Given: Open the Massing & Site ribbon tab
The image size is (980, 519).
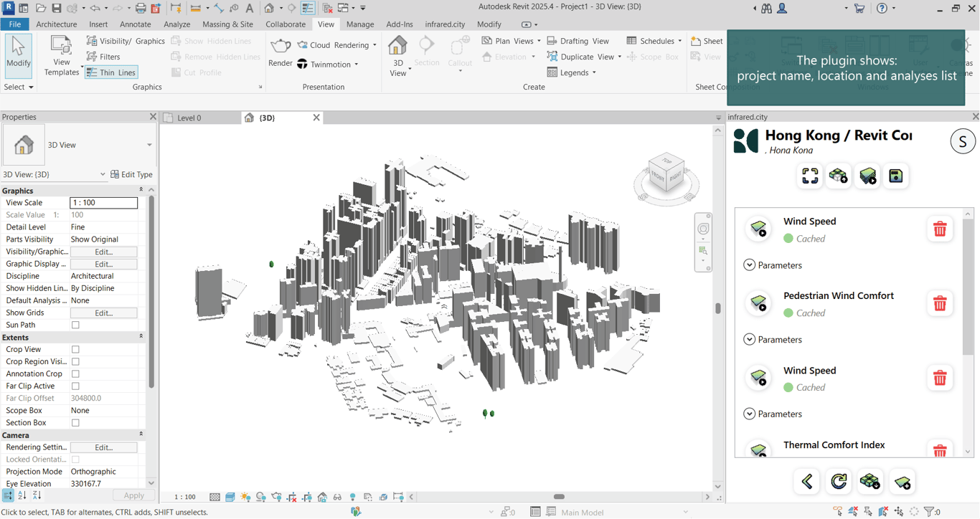Looking at the screenshot, I should pos(227,24).
